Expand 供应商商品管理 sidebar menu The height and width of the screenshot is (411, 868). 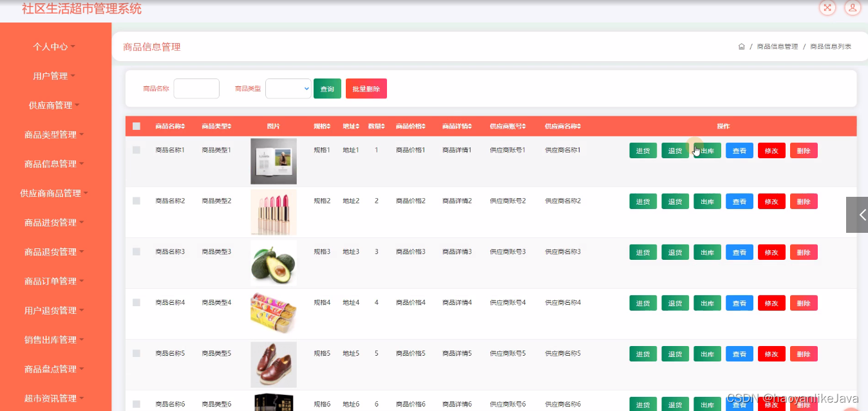click(x=55, y=193)
